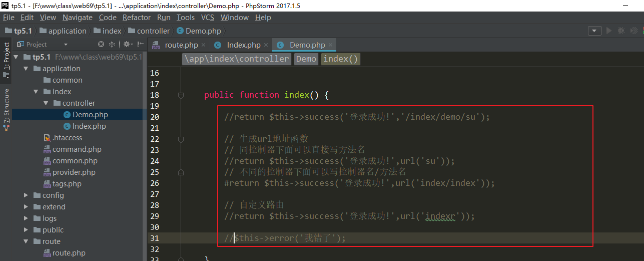
Task: Open the Edit menu
Action: coord(27,18)
